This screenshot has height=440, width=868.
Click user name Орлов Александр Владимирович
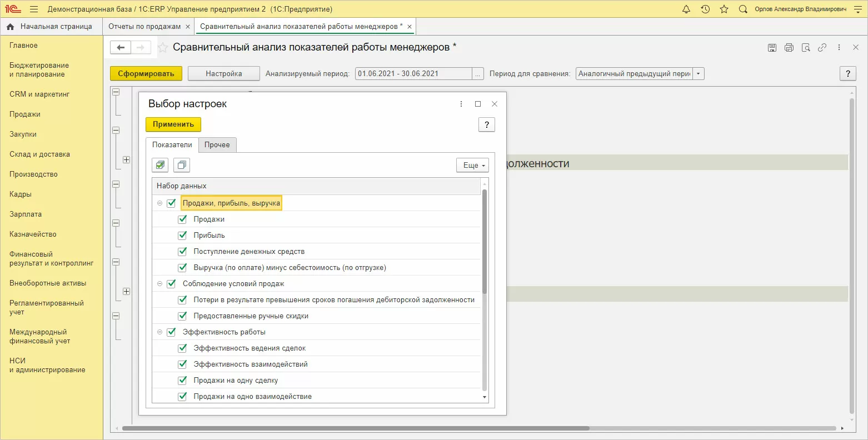(x=801, y=9)
